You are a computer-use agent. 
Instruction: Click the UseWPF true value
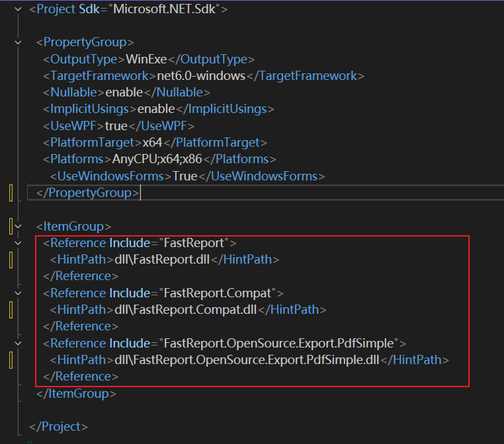[116, 126]
